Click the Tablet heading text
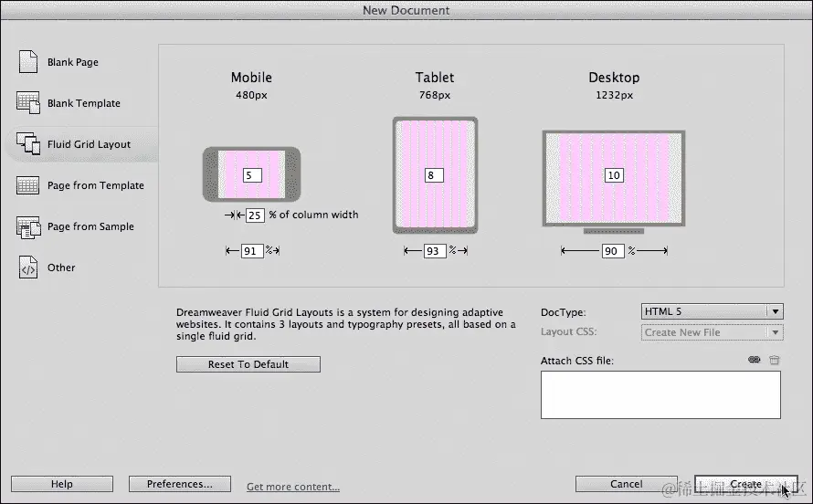This screenshot has width=813, height=504. pyautogui.click(x=435, y=78)
